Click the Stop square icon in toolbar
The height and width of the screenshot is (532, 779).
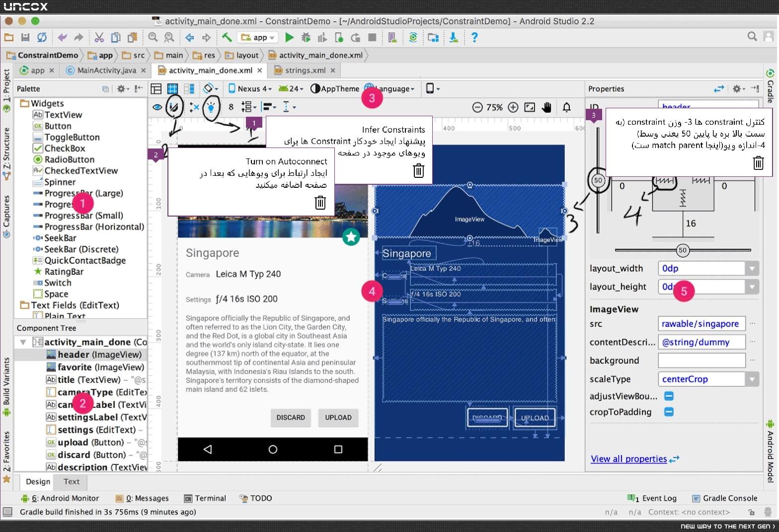pos(372,37)
